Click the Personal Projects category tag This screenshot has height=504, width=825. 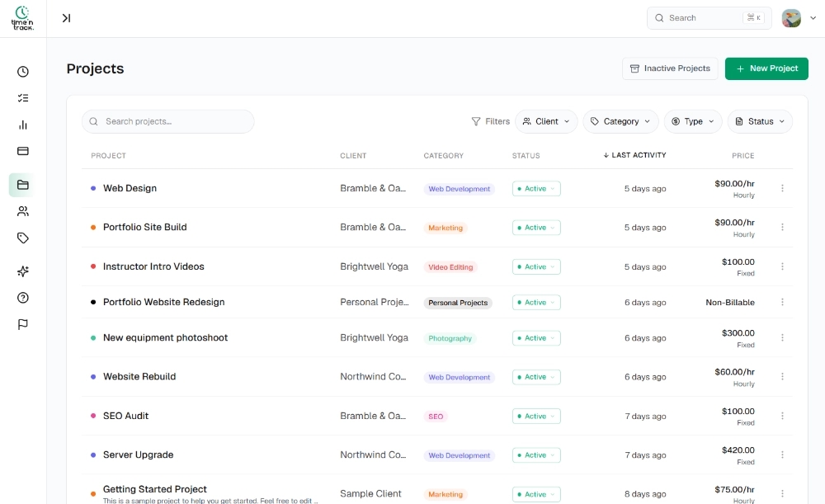[x=458, y=303]
